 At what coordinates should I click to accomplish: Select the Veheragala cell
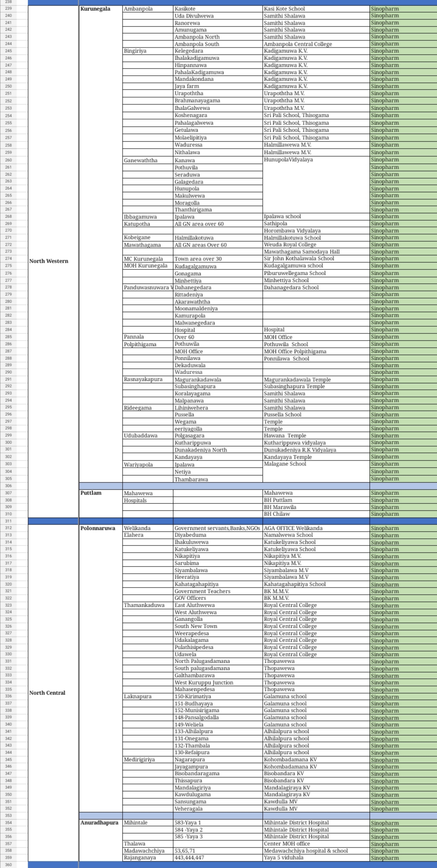click(218, 808)
